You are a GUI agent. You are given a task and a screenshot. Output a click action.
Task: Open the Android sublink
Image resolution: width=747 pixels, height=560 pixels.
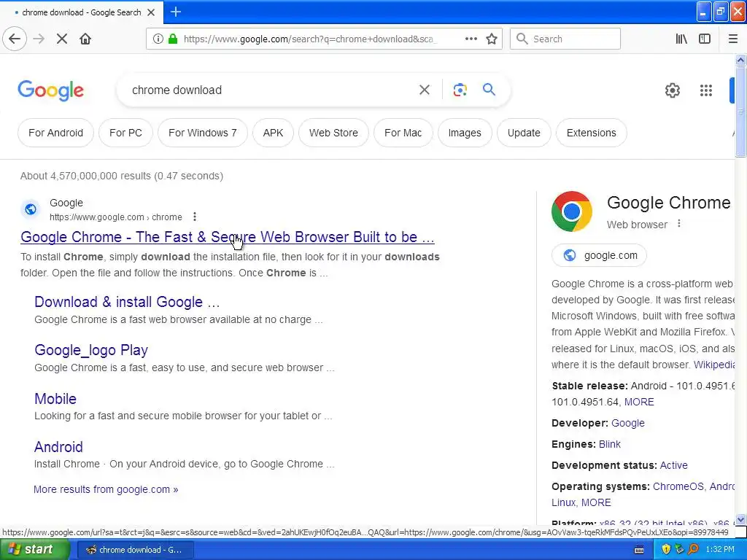pos(58,447)
